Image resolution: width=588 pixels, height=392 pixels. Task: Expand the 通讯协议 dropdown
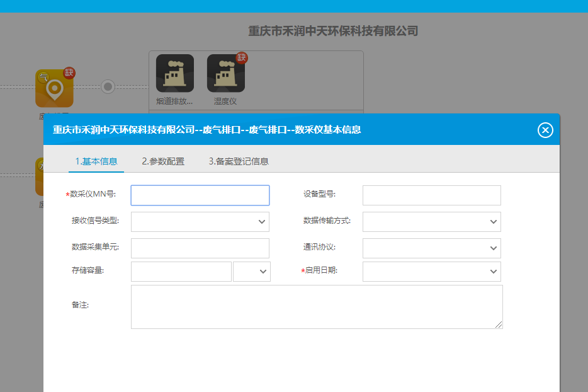[432, 248]
